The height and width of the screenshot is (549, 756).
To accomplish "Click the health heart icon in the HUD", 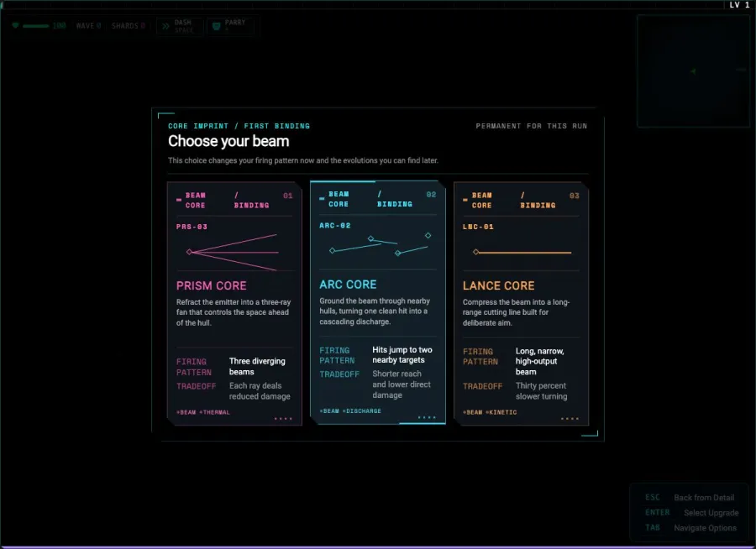I will click(15, 25).
